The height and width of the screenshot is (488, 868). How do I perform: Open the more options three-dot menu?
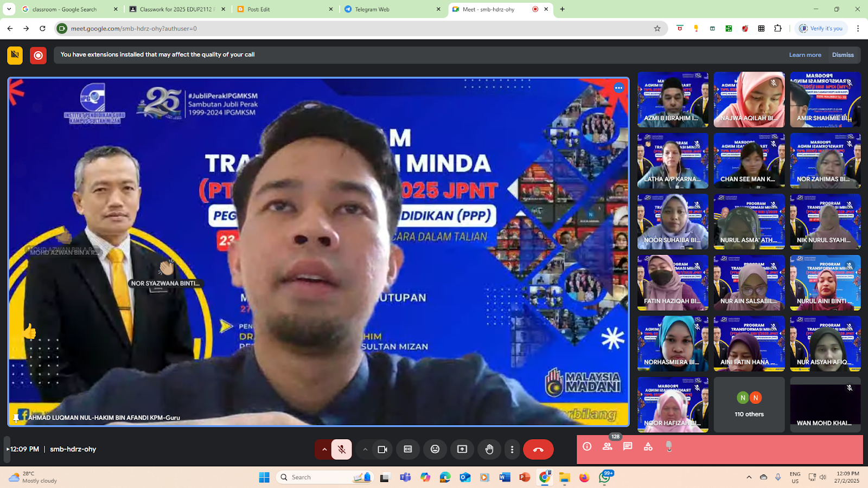pos(512,450)
